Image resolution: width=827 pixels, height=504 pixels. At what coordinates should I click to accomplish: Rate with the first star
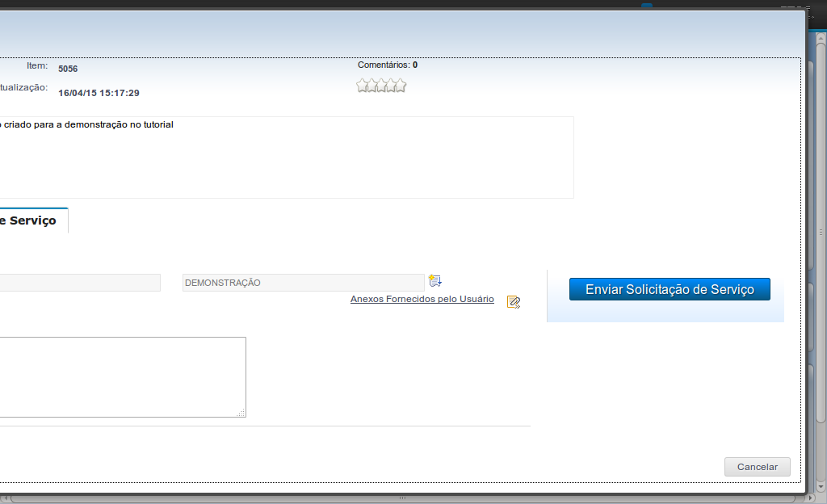[x=363, y=86]
